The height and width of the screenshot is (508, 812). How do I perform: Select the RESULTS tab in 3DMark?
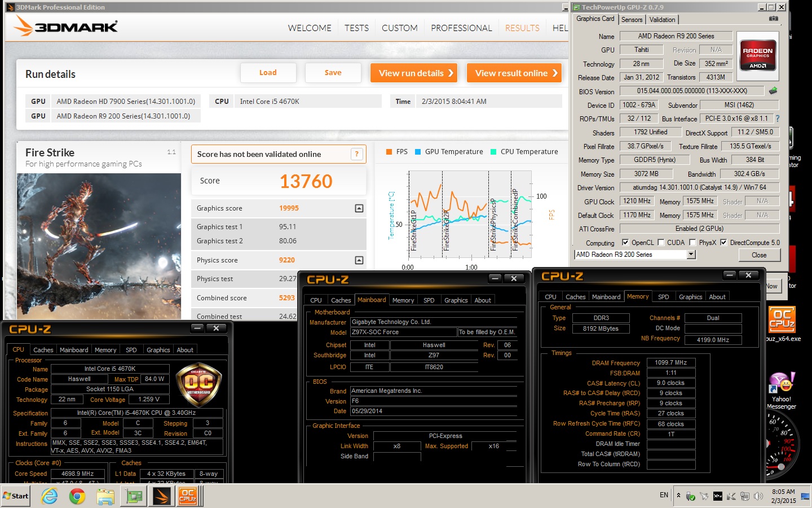[x=522, y=28]
